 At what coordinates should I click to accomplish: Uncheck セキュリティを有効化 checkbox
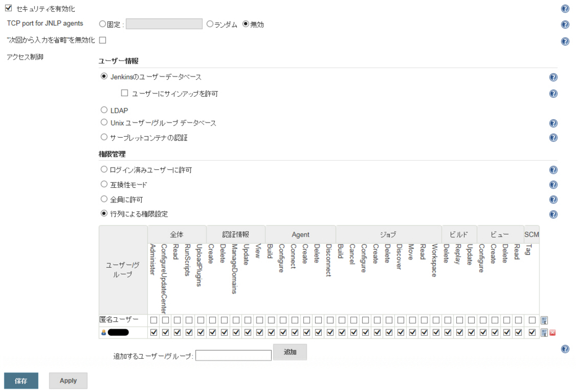(x=8, y=8)
